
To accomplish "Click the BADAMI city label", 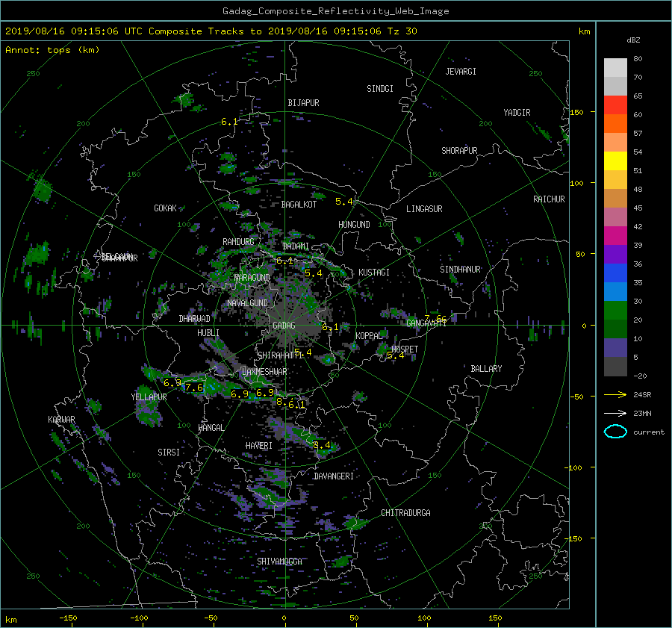I will click(296, 246).
